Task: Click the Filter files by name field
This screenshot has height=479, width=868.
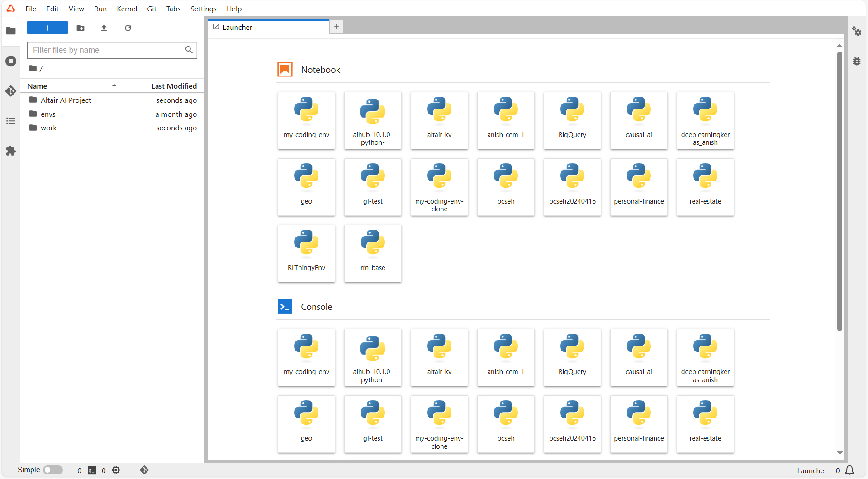Action: click(112, 50)
